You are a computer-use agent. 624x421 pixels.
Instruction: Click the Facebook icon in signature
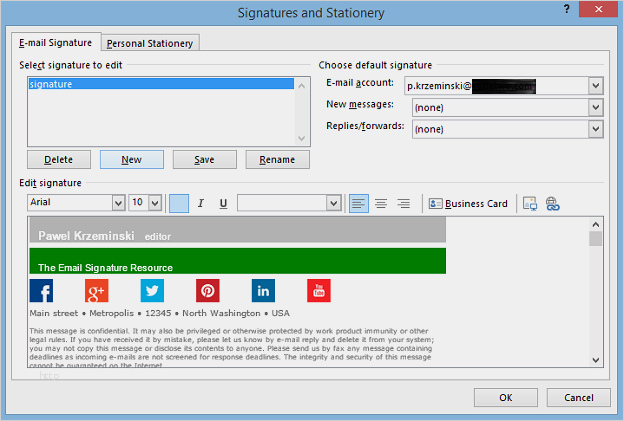41,290
